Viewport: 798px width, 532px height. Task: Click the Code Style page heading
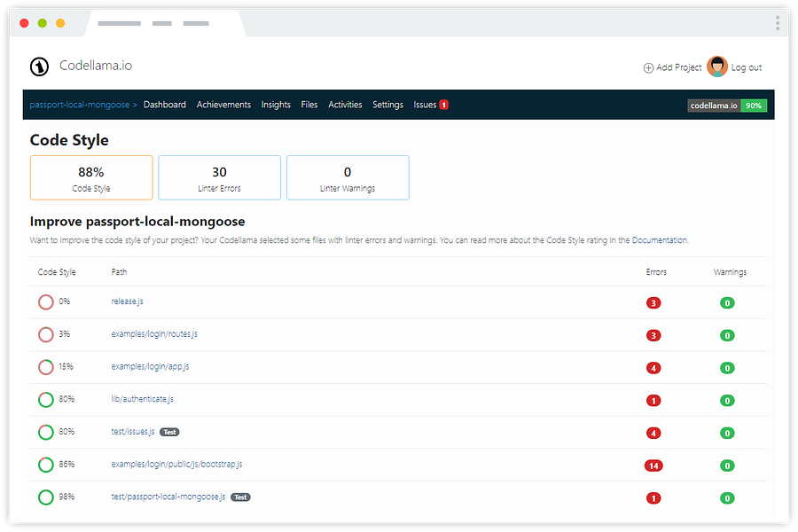[69, 140]
